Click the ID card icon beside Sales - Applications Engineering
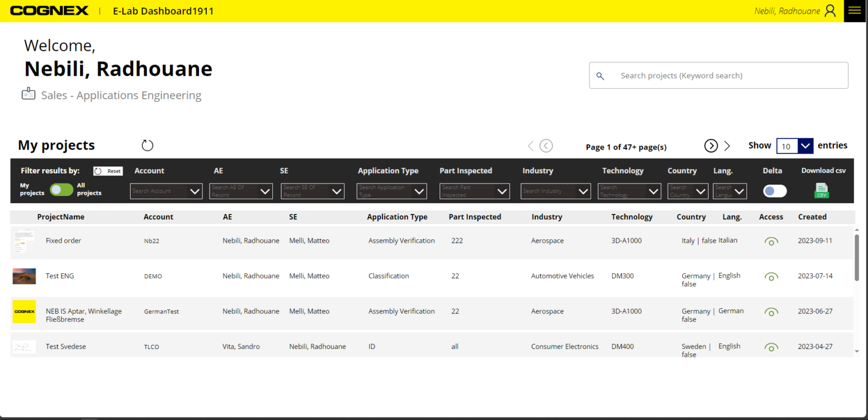Image resolution: width=868 pixels, height=420 pixels. [28, 94]
